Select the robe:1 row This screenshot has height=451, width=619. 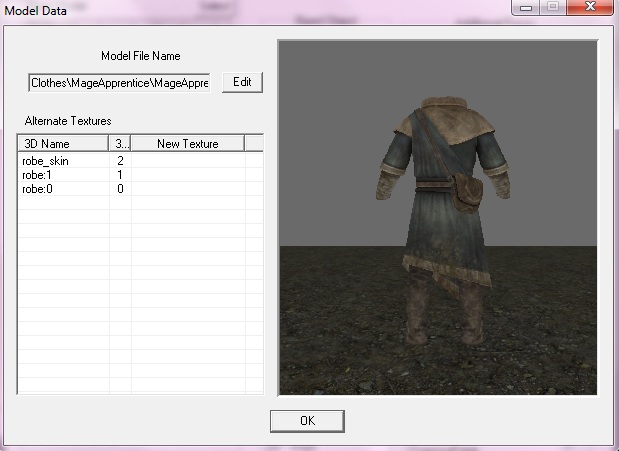[140, 175]
